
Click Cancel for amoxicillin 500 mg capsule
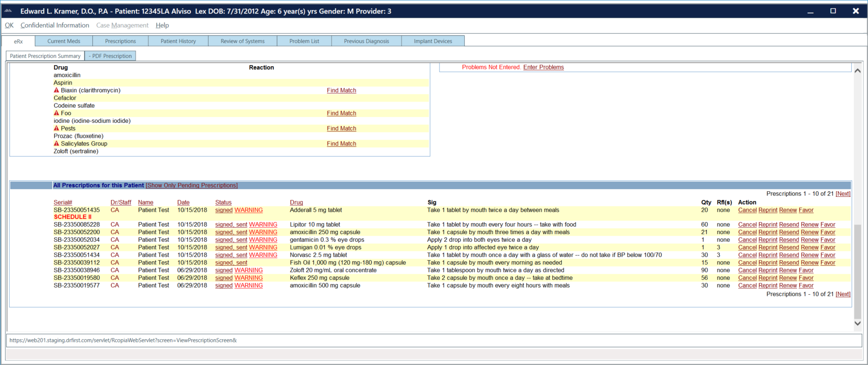tap(747, 286)
